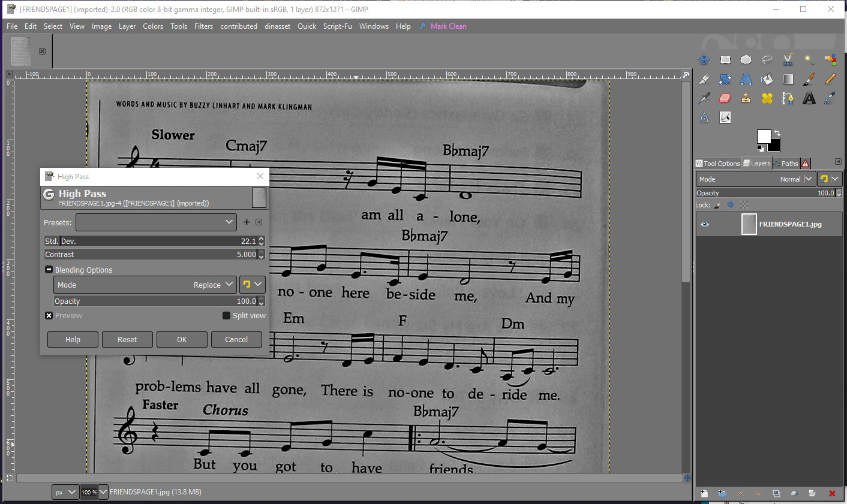
Task: Activate the Paintbrush tool
Action: coord(809,79)
